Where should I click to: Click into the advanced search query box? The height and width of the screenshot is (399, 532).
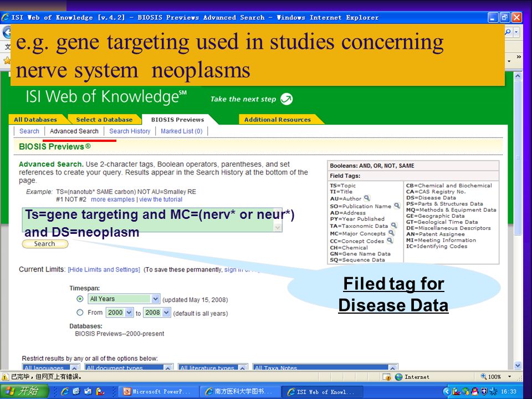pyautogui.click(x=152, y=220)
